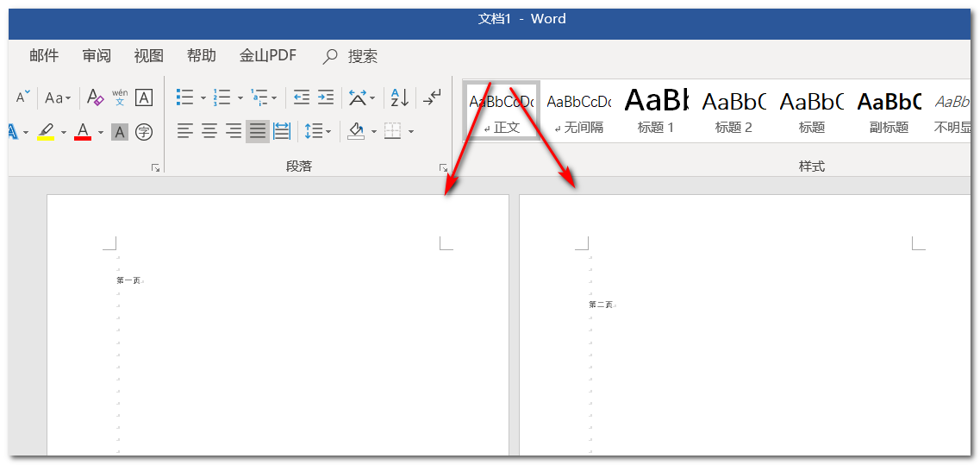This screenshot has width=980, height=465.
Task: Click the 搜索 search box
Action: tap(351, 56)
